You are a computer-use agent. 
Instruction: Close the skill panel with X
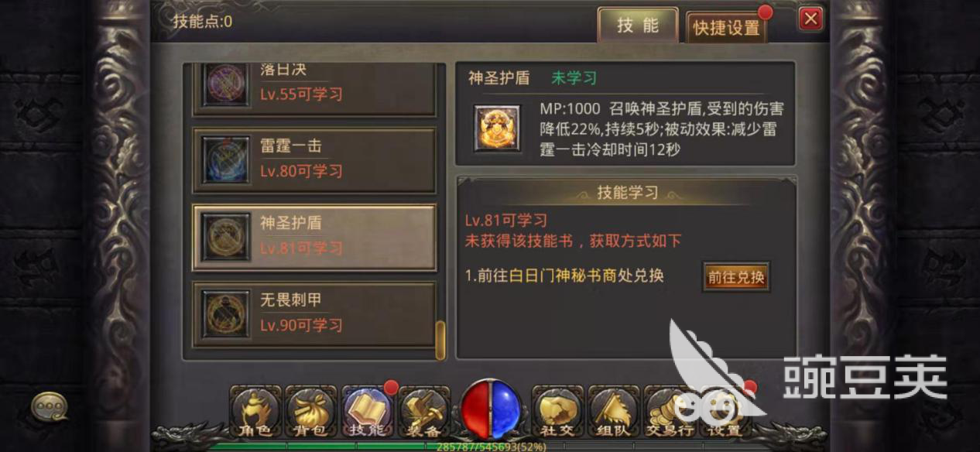point(810,19)
